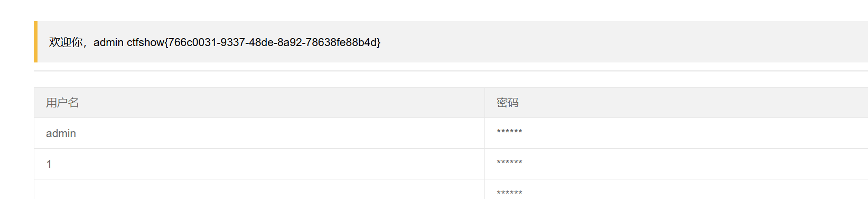
Task: Click the empty username cell in third row
Action: pyautogui.click(x=259, y=189)
